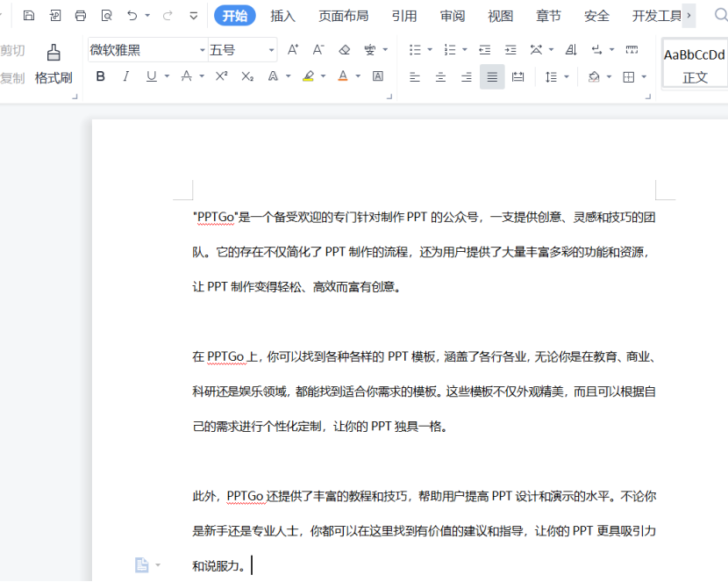
Task: Click the Increase font size icon
Action: (x=292, y=49)
